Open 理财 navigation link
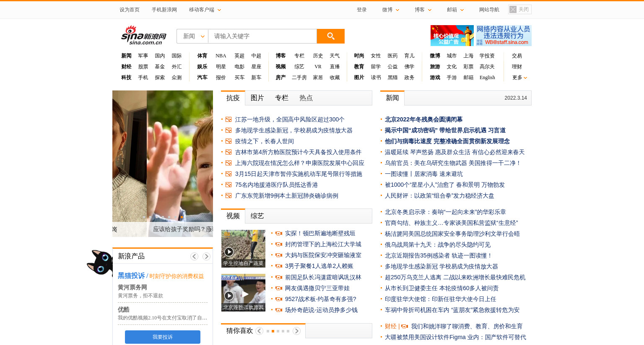 click(x=517, y=67)
